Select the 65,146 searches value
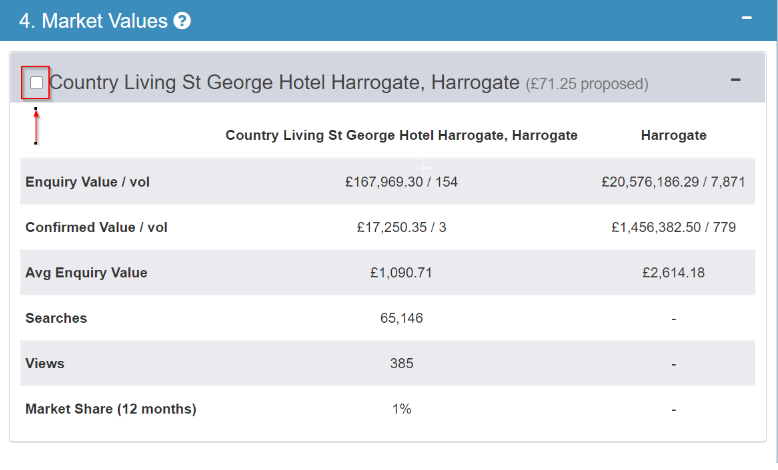The width and height of the screenshot is (778, 470). click(x=401, y=318)
